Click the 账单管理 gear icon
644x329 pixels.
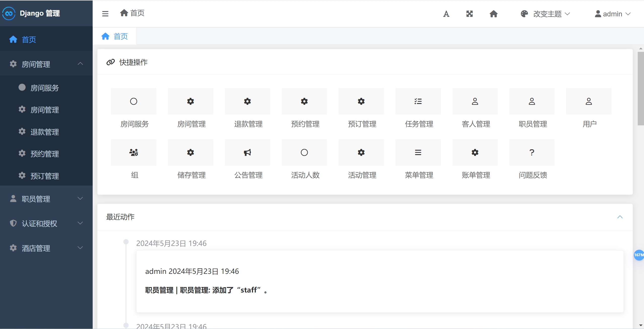[x=475, y=153]
